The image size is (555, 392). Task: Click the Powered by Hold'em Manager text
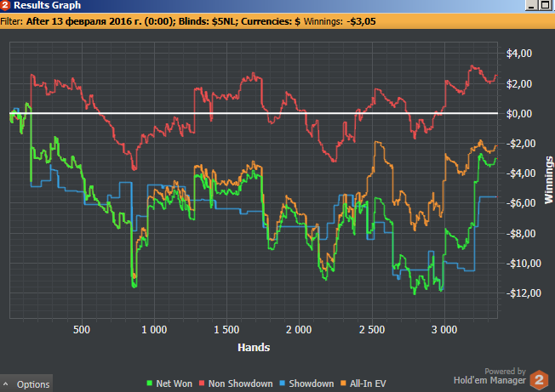pyautogui.click(x=489, y=376)
